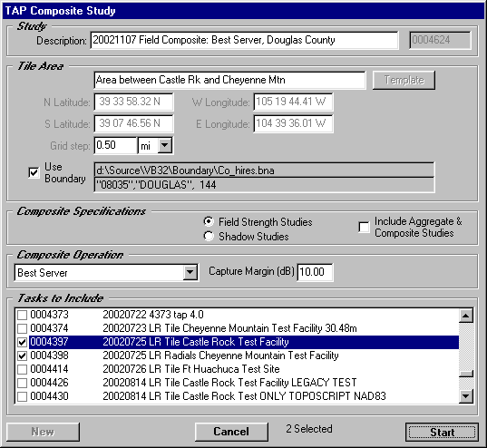The image size is (487, 448).
Task: Check task 0004414 Ft Huachuca Test Site
Action: 22,369
